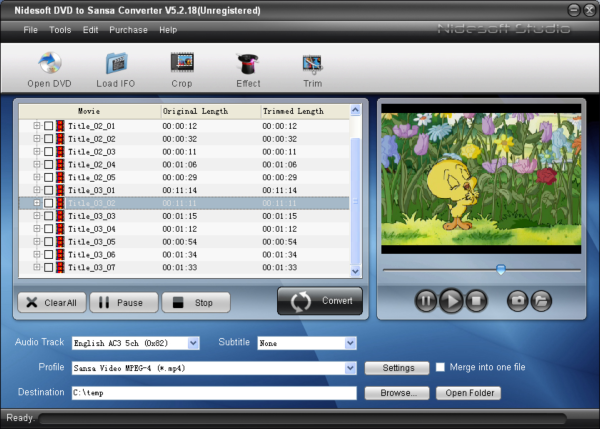Check the Title_03_05 checkbox
This screenshot has width=600, height=429.
(x=49, y=241)
